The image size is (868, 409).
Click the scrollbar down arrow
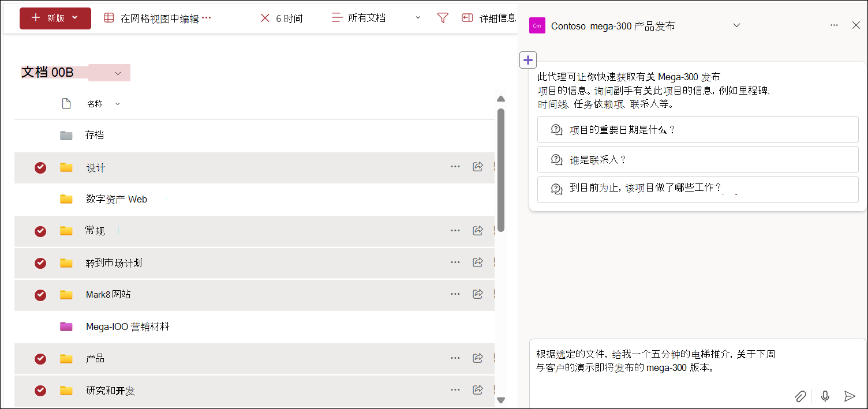[x=501, y=400]
